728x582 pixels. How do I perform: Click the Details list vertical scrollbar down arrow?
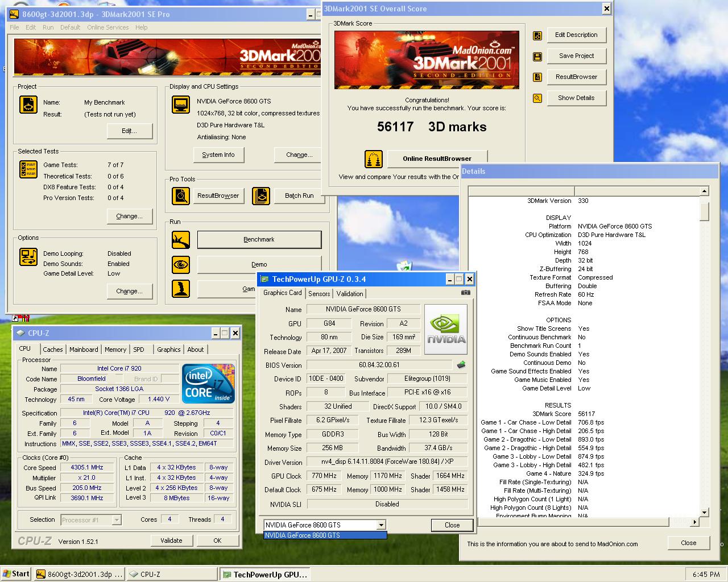point(704,512)
